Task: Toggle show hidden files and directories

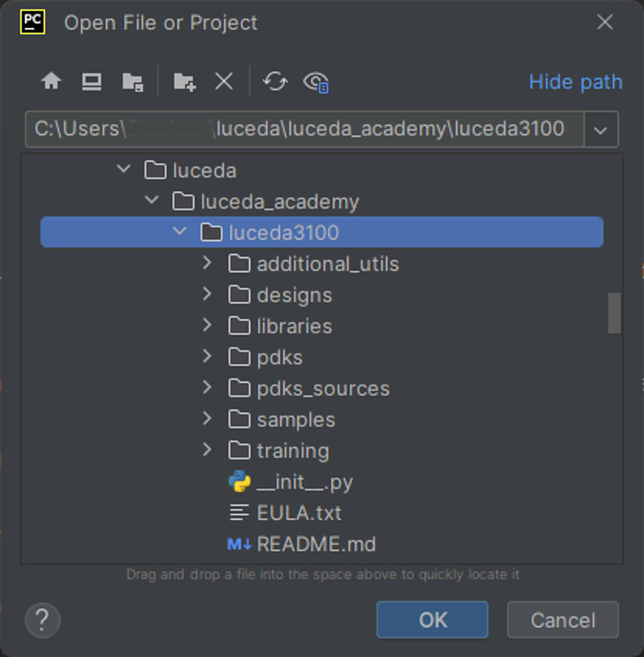Action: 316,82
